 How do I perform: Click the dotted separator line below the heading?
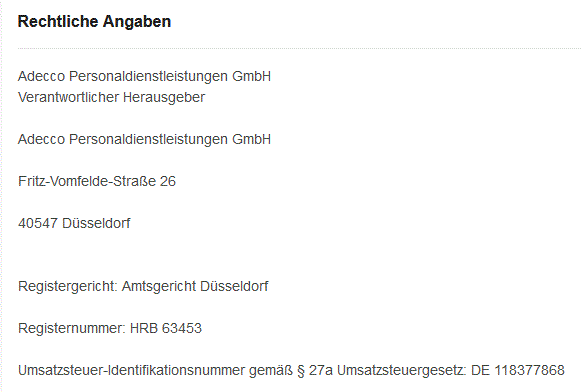[x=299, y=48]
